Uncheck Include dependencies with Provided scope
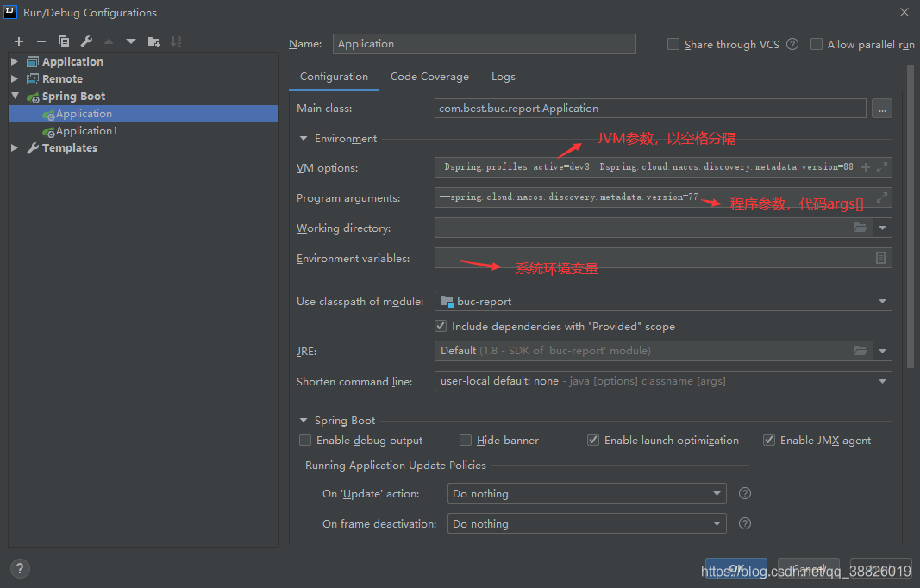The height and width of the screenshot is (588, 920). tap(441, 326)
